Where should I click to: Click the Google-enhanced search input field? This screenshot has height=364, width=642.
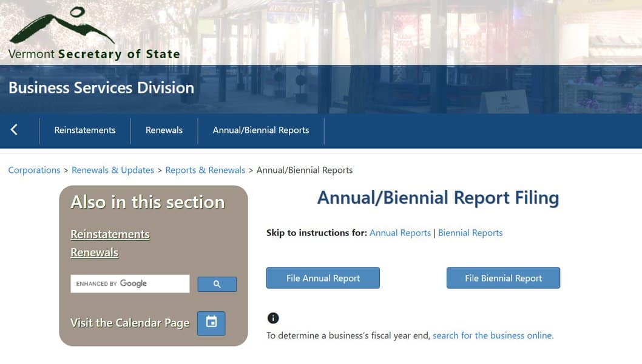click(129, 283)
